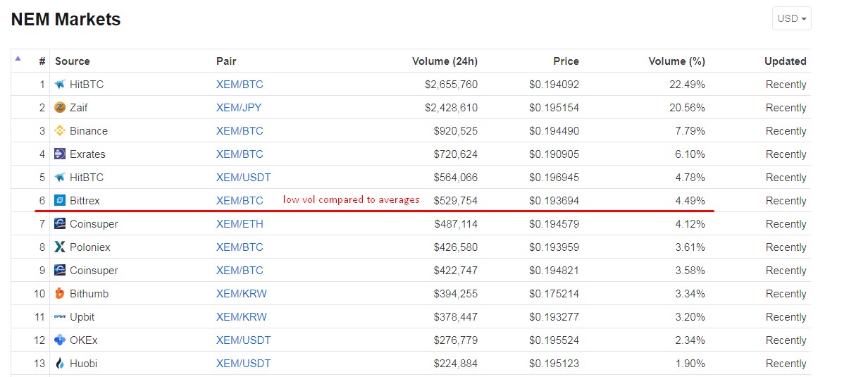Sort by the ascending arrow column header
The height and width of the screenshot is (377, 868).
point(18,58)
